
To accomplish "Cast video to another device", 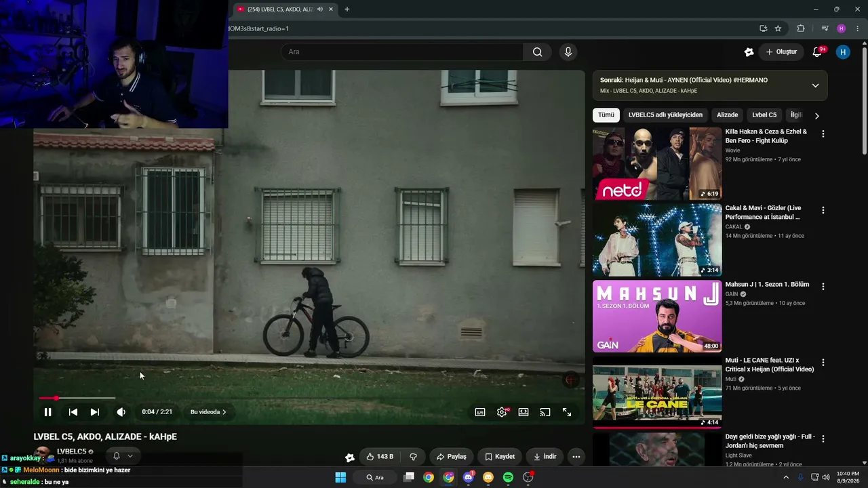I will (x=545, y=412).
